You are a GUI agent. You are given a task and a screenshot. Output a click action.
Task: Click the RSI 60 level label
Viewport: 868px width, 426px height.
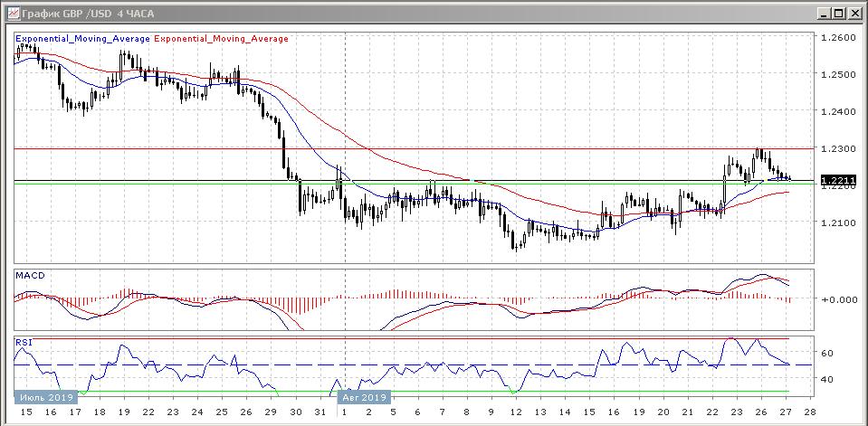tap(826, 353)
